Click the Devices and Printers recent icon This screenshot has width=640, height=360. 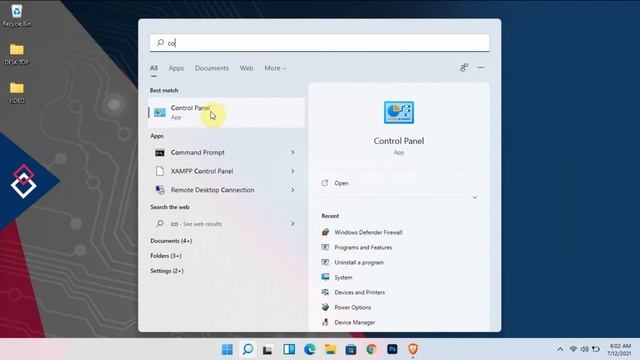click(325, 292)
